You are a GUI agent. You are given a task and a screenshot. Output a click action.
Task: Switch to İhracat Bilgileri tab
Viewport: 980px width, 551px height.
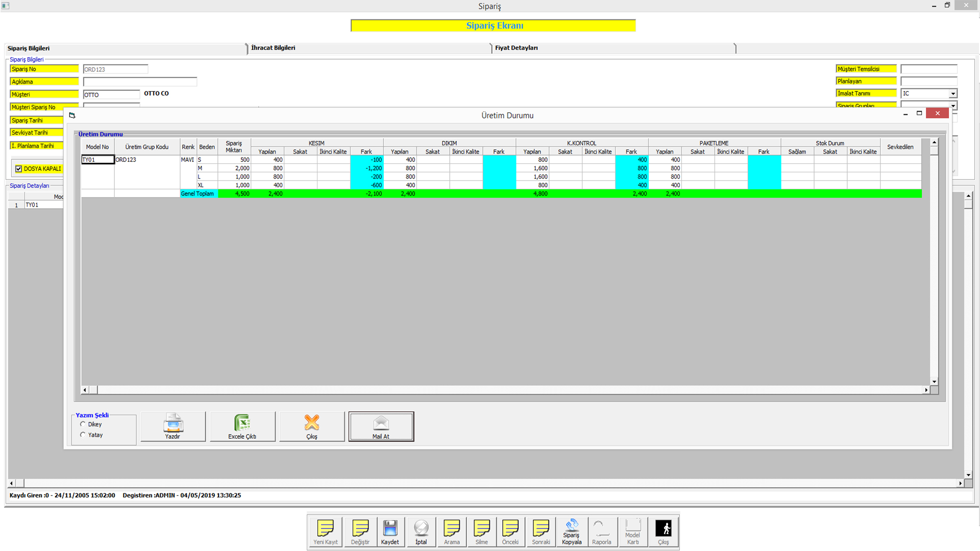click(x=273, y=48)
